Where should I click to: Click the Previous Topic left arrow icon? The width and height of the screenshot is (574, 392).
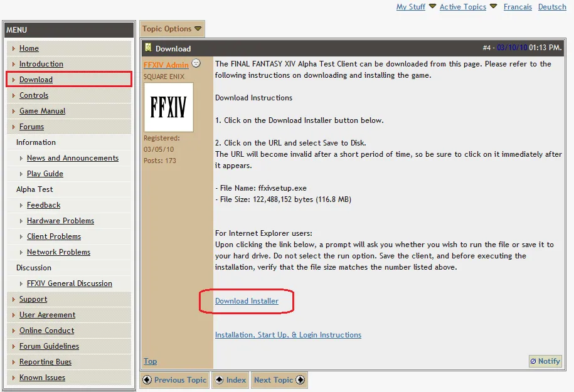pyautogui.click(x=147, y=380)
